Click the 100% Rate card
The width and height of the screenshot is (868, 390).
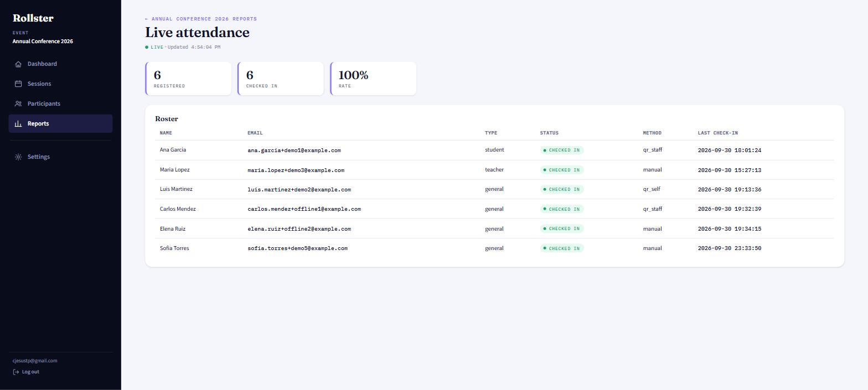click(x=373, y=79)
